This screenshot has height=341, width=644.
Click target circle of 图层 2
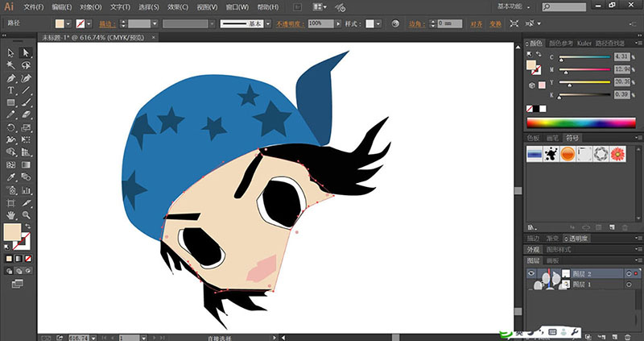pos(627,274)
